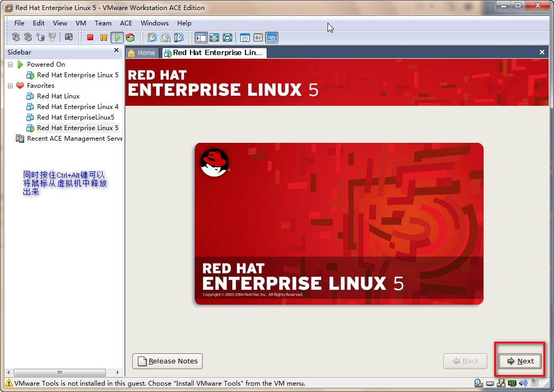Close the current VM tab

pyautogui.click(x=542, y=52)
